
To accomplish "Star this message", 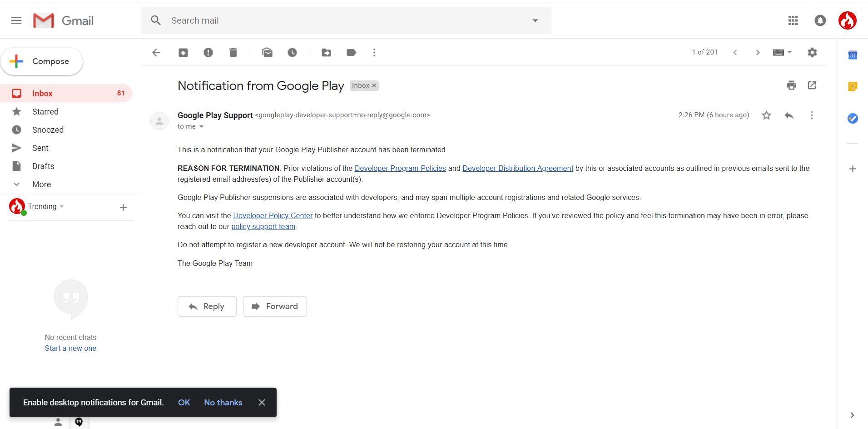I will click(x=767, y=115).
